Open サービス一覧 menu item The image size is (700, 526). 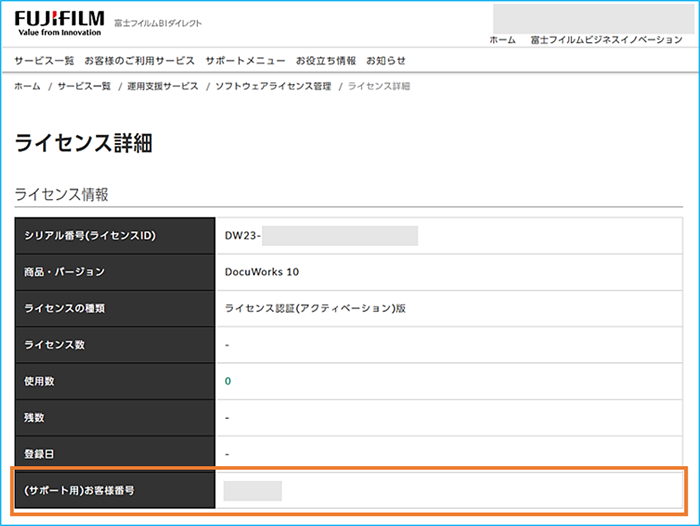click(44, 61)
